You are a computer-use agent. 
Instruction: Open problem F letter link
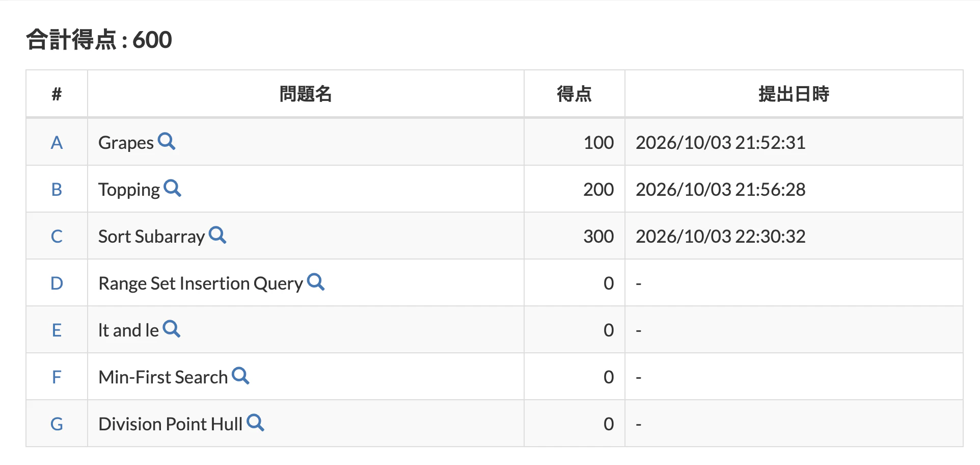pyautogui.click(x=57, y=377)
